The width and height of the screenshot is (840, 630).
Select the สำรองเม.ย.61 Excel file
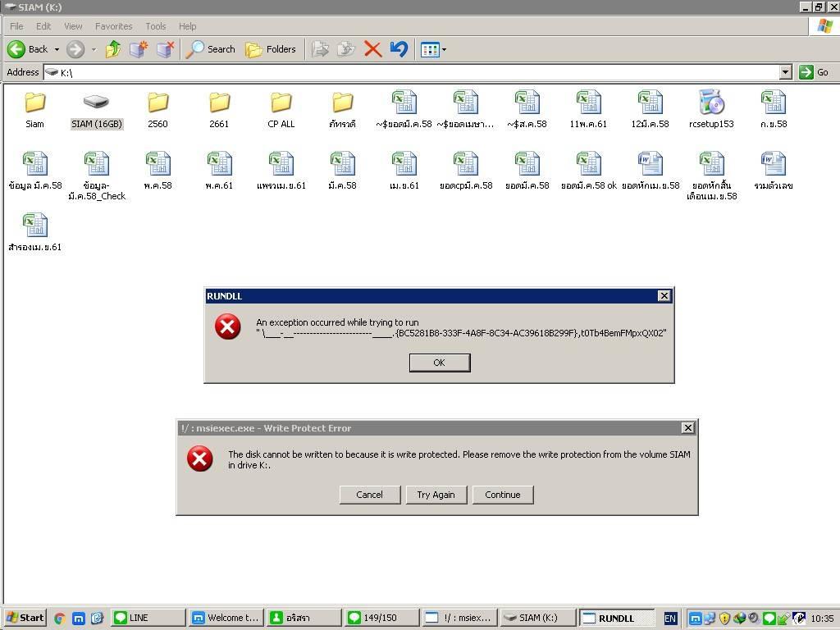[x=34, y=233]
